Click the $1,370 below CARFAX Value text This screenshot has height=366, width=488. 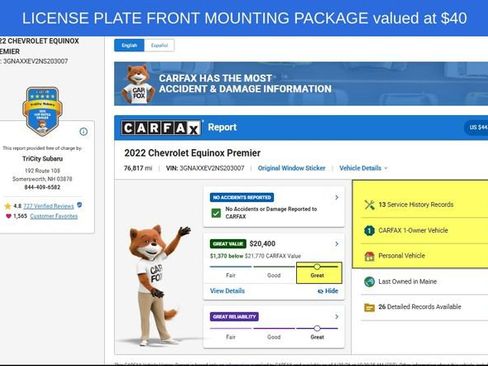(255, 256)
